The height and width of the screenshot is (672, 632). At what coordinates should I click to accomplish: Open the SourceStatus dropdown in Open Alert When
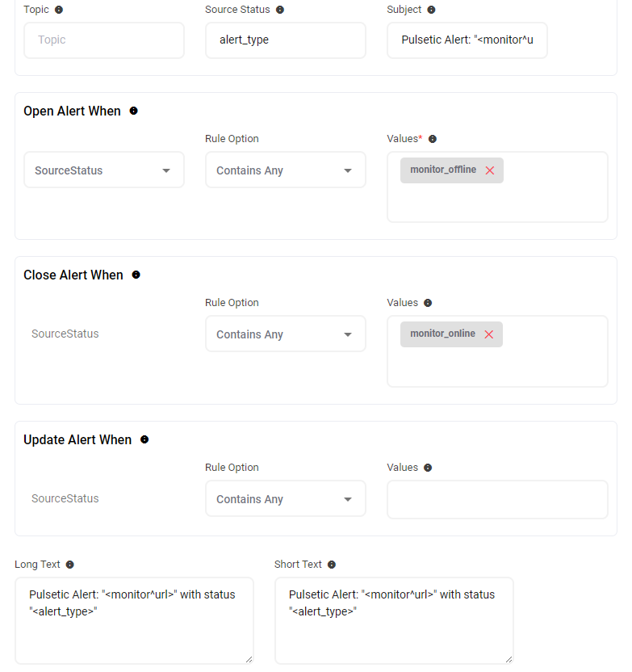(104, 170)
